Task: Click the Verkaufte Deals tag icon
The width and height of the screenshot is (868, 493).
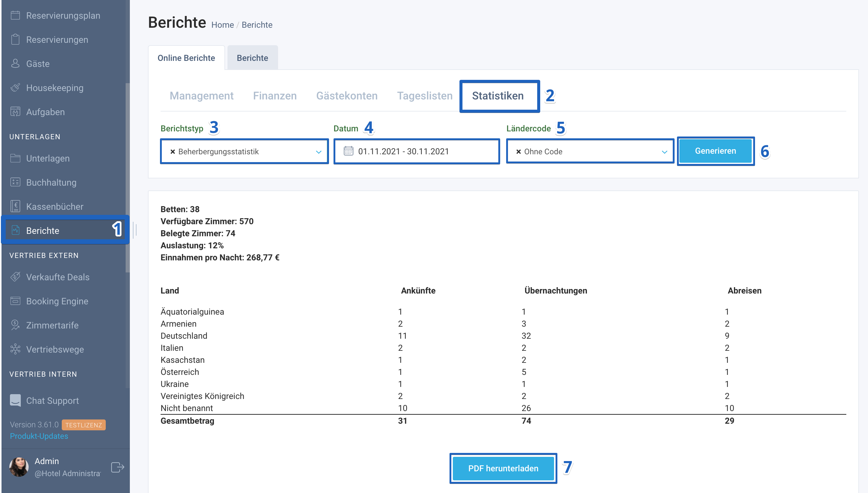Action: click(x=15, y=277)
